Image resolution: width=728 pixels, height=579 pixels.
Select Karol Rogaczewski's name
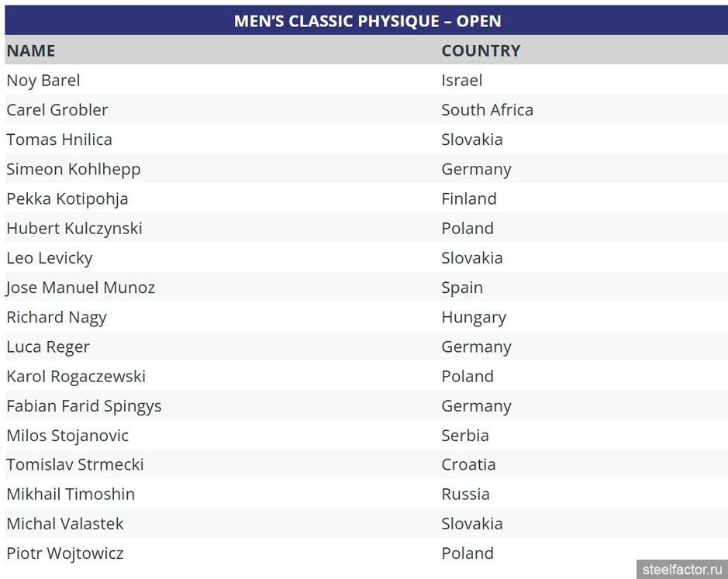(76, 376)
